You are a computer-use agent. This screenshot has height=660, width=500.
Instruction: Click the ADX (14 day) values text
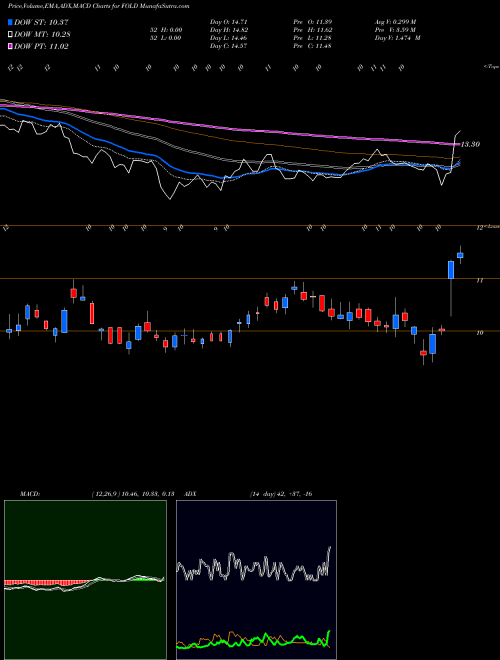pyautogui.click(x=281, y=494)
